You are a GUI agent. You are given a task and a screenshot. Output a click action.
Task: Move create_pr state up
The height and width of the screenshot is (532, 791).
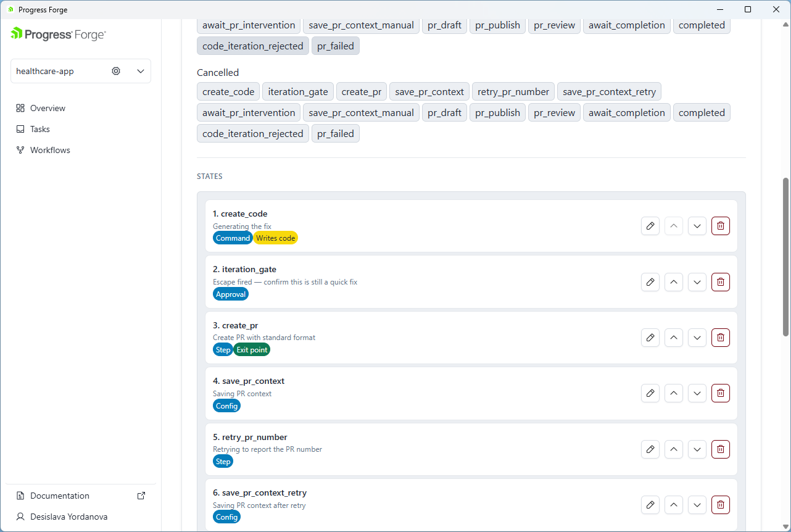[674, 338]
